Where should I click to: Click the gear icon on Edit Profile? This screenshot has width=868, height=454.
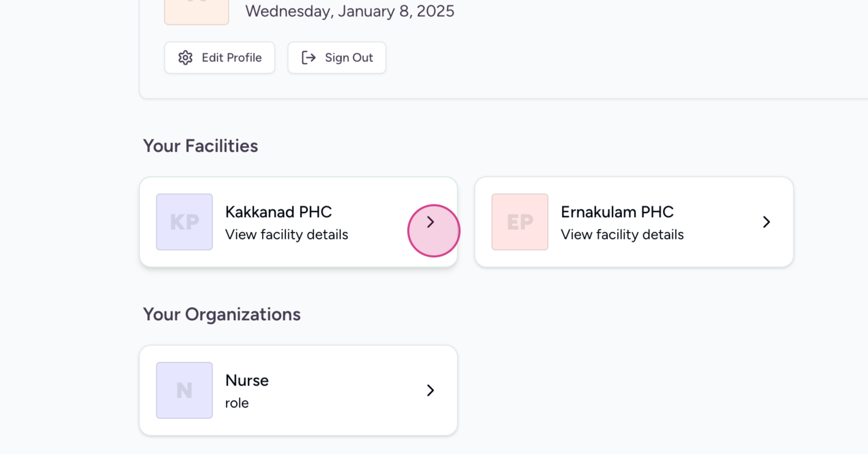click(x=186, y=57)
